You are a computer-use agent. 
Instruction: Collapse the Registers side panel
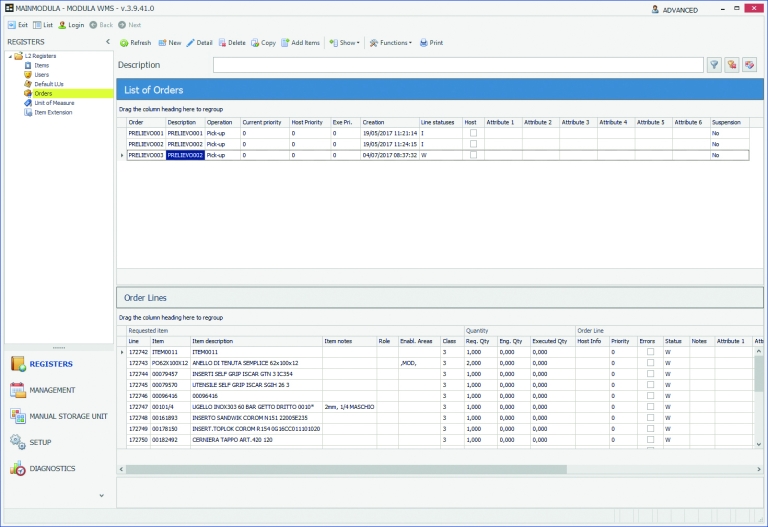click(x=108, y=42)
